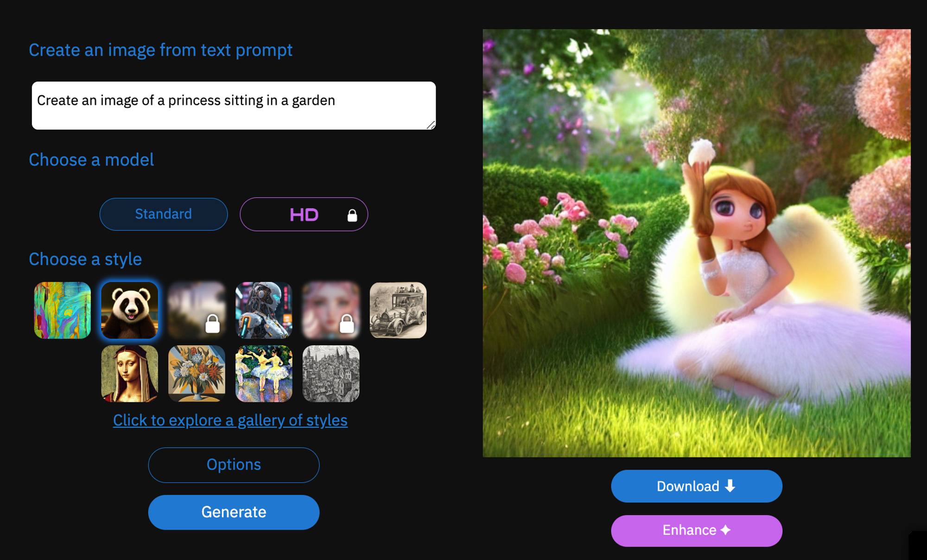Click the locked blurry landscape style thumbnail
This screenshot has width=927, height=560.
tap(197, 310)
